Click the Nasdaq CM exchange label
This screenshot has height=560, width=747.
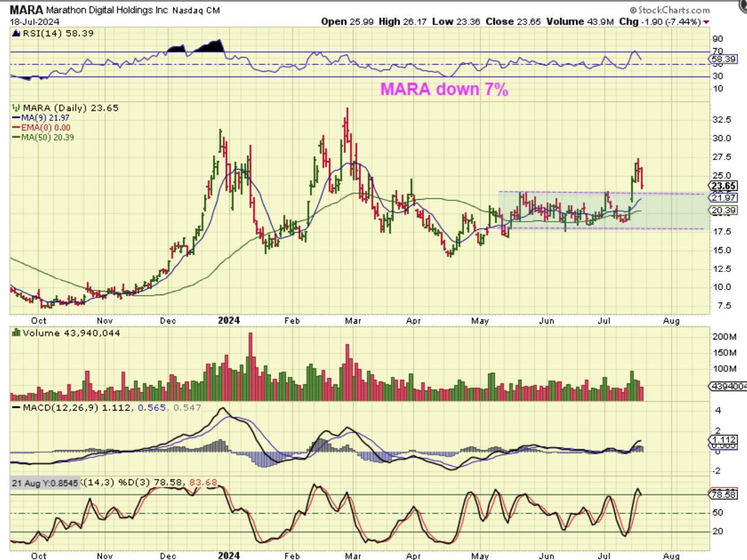pos(196,11)
